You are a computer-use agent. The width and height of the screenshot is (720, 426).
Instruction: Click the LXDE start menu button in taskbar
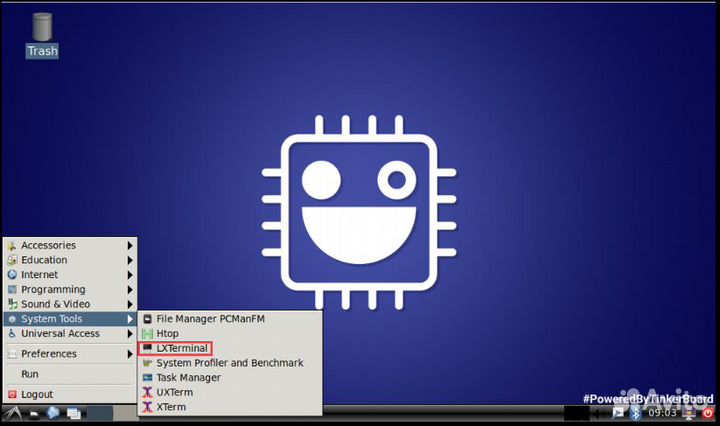tap(13, 413)
